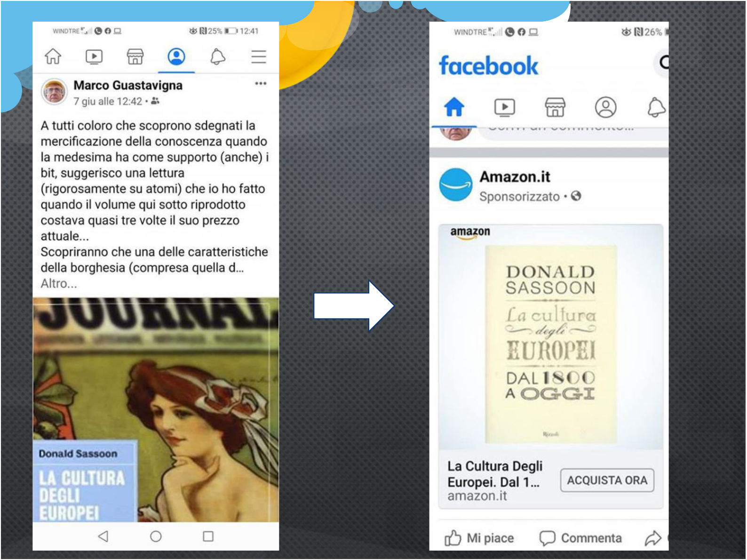Click Commenta button on Amazon ad
This screenshot has height=560, width=747.
point(580,538)
